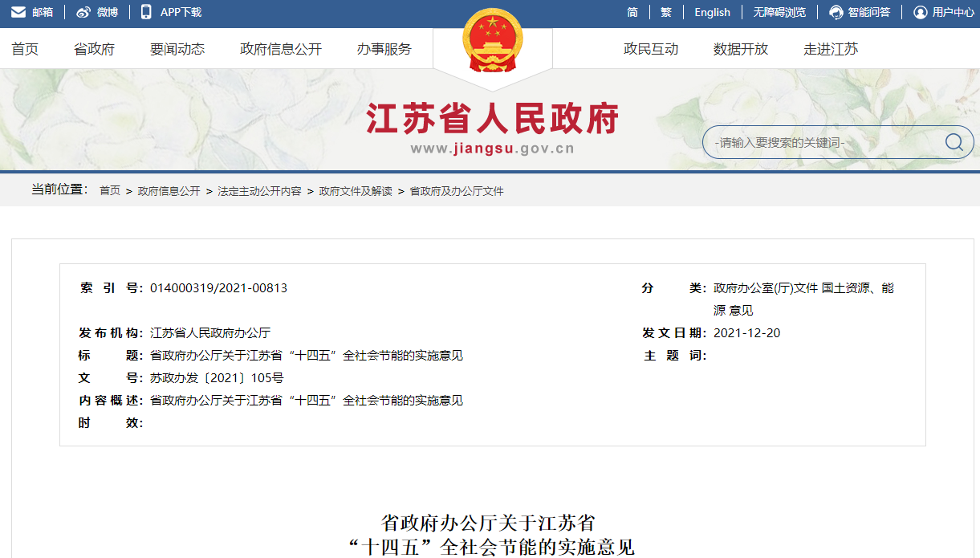Click 政府文件及解读 breadcrumb link
The width and height of the screenshot is (980, 558).
coord(356,191)
